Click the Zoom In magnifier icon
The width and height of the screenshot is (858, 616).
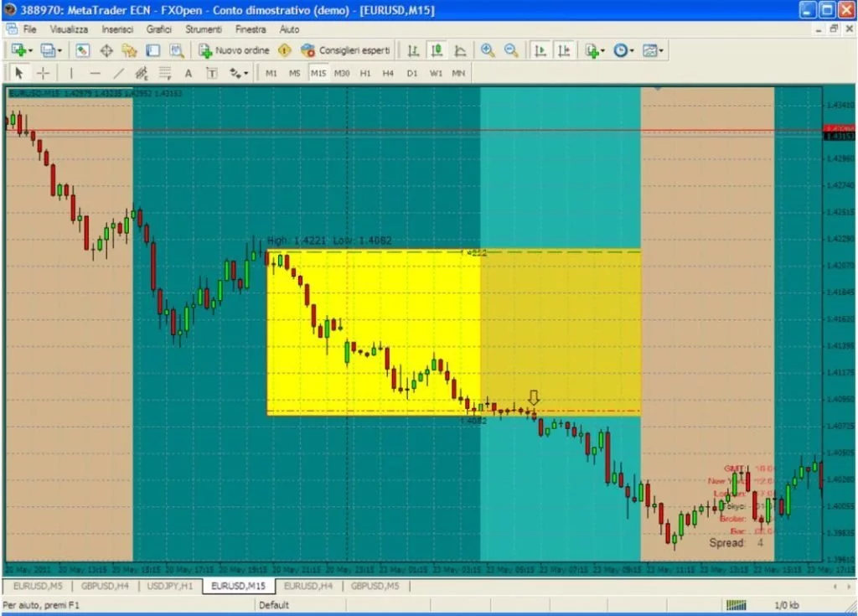(488, 49)
